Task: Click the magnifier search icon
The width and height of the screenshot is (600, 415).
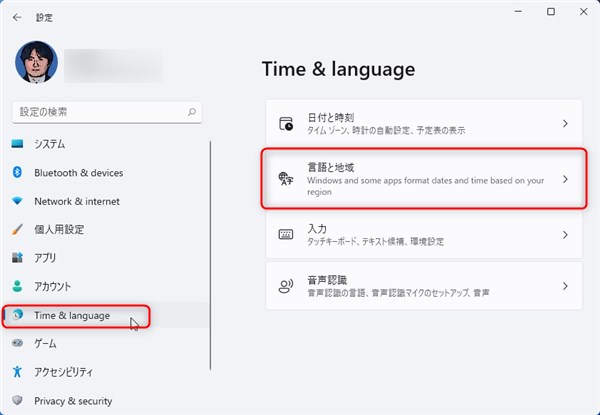Action: 192,112
